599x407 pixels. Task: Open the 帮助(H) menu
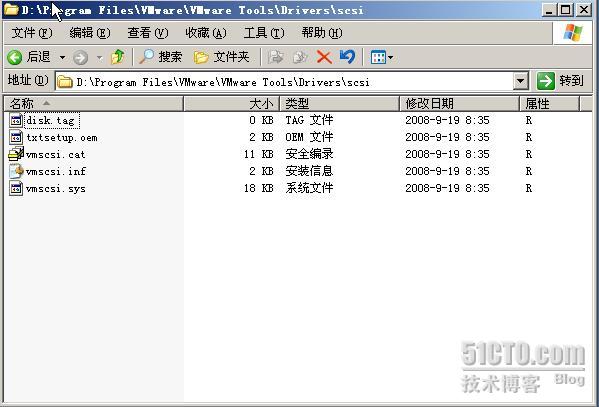[x=322, y=33]
